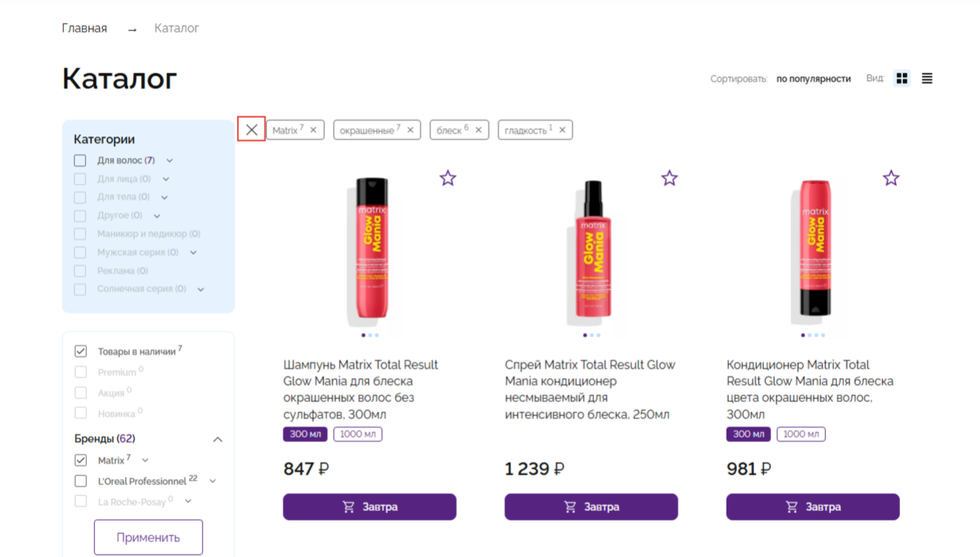The image size is (980, 557).
Task: Clear all filters with the X icon
Action: coord(252,130)
